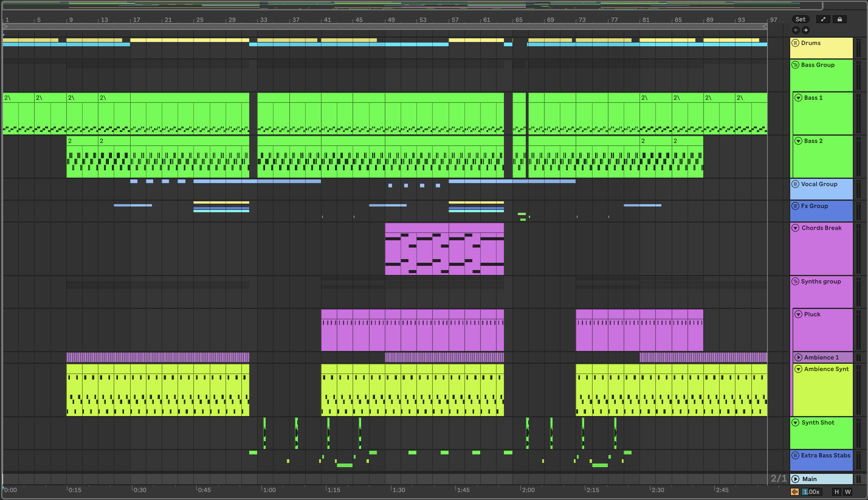Image resolution: width=868 pixels, height=500 pixels.
Task: Click the Vocal Group track icon
Action: [x=795, y=184]
